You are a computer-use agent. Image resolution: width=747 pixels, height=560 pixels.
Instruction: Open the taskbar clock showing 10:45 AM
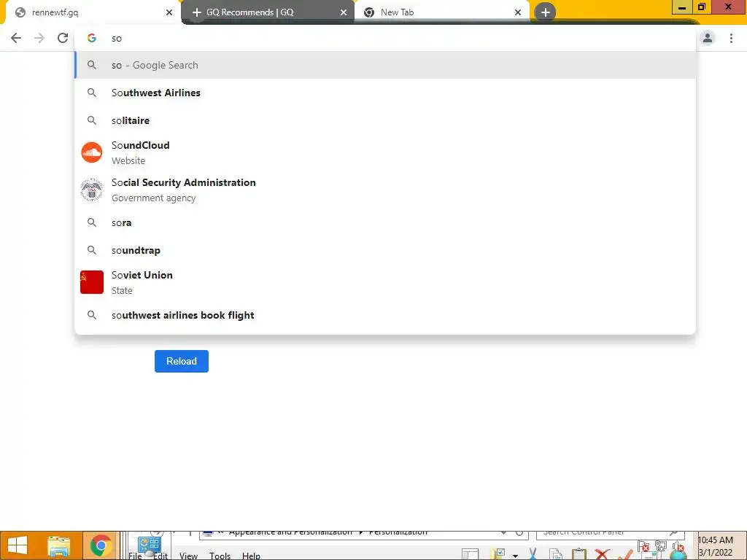click(716, 546)
